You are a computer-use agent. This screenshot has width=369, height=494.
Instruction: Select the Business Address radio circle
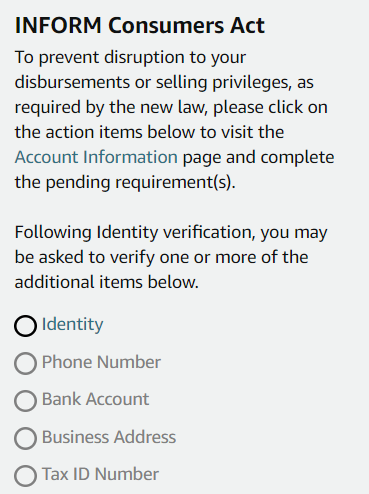25,438
